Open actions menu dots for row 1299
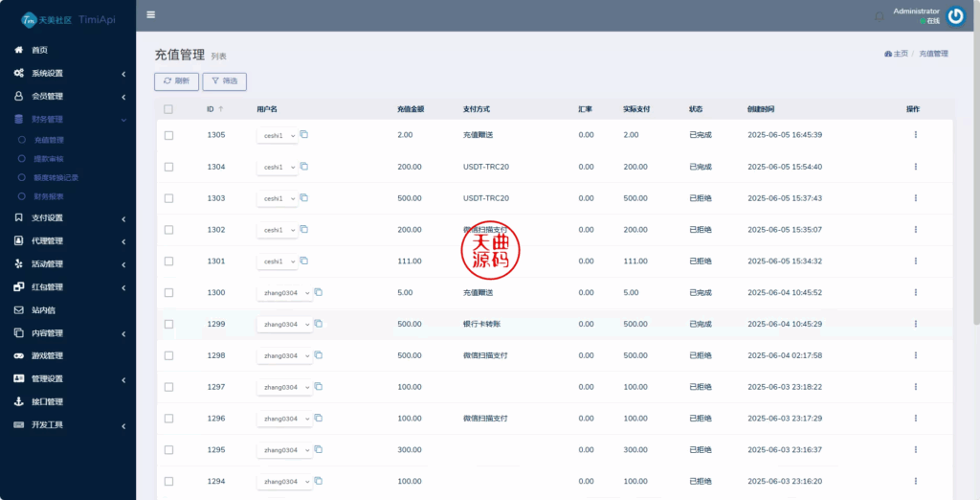This screenshot has width=980, height=500. click(916, 324)
